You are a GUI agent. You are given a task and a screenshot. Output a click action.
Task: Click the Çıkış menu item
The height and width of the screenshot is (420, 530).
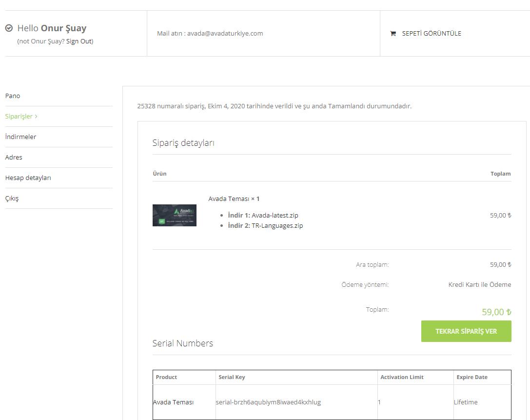click(12, 199)
